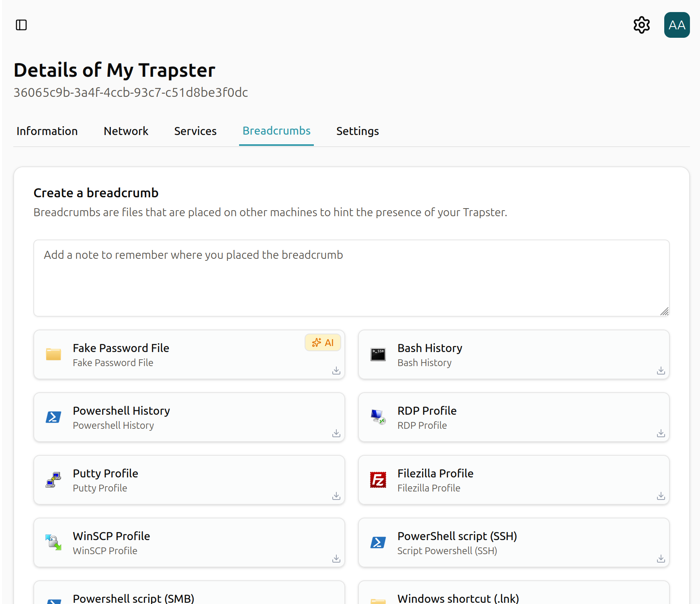Download the WinSCP Profile breadcrumb

point(336,559)
